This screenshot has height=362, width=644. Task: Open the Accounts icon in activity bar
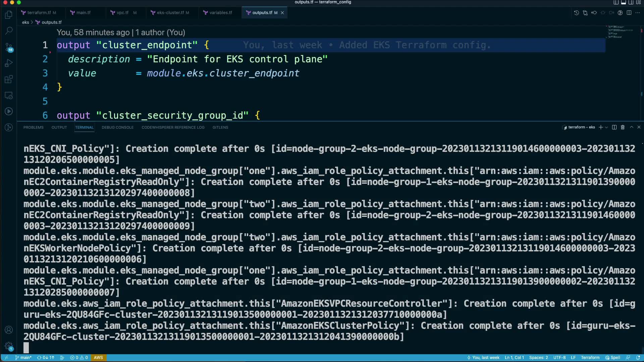9,330
